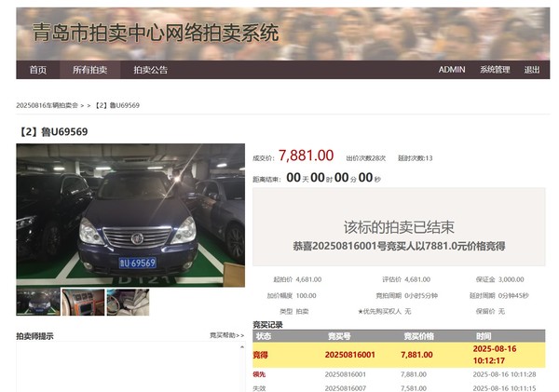Expand the 竞买帮助>> help link
Viewport: 559px width, 392px height.
click(x=226, y=335)
